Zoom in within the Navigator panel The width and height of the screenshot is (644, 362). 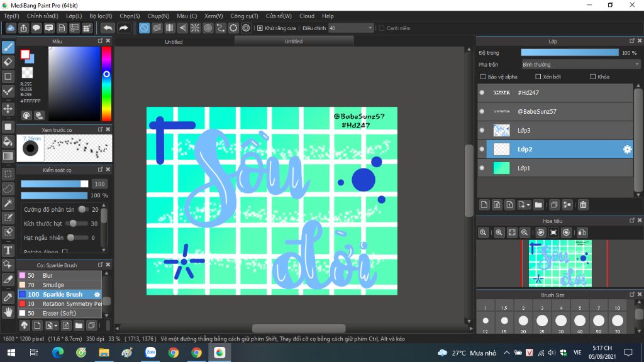499,233
